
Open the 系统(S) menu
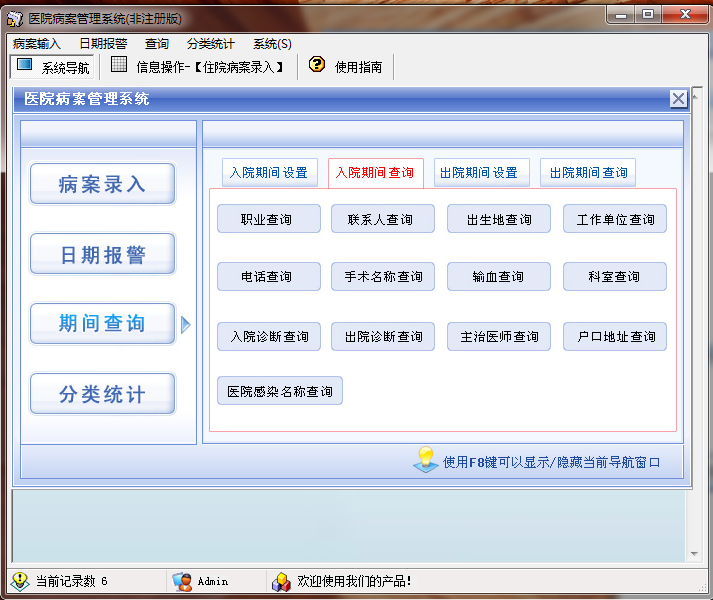click(272, 44)
